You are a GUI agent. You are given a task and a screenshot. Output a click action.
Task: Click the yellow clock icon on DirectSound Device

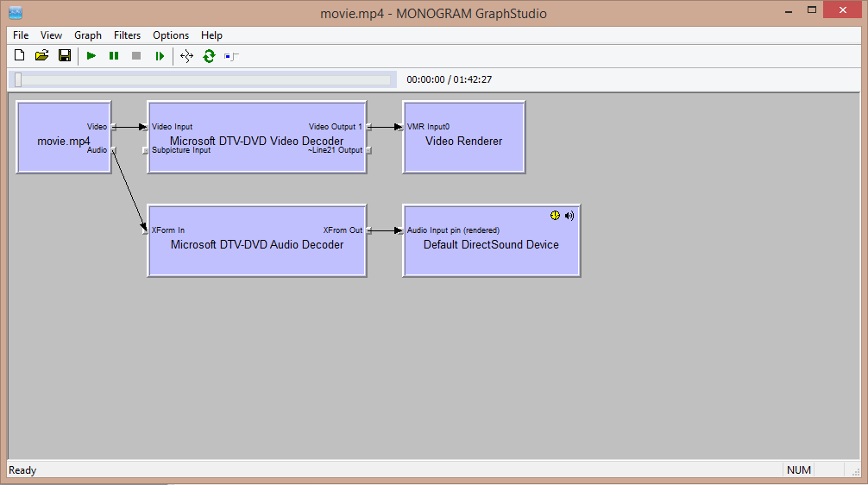556,216
